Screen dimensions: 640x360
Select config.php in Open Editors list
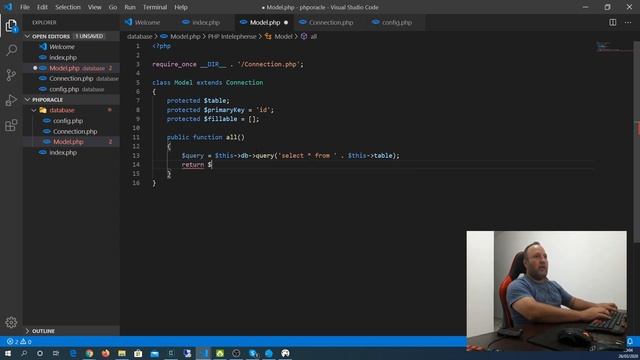[x=71, y=89]
